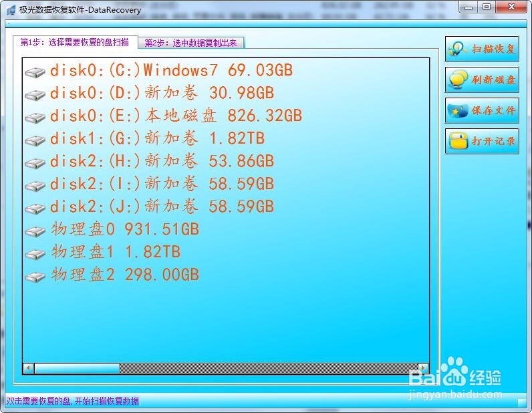Start 扫描恢复 scan recovery button

482,49
